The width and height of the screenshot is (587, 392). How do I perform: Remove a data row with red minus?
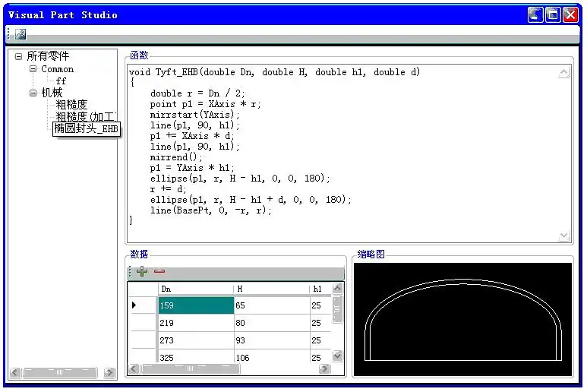pos(159,271)
